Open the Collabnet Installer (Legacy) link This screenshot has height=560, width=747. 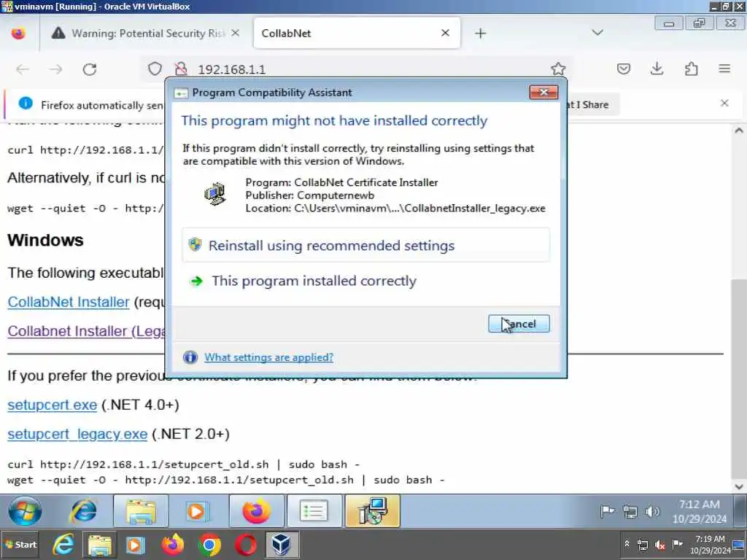click(x=86, y=331)
